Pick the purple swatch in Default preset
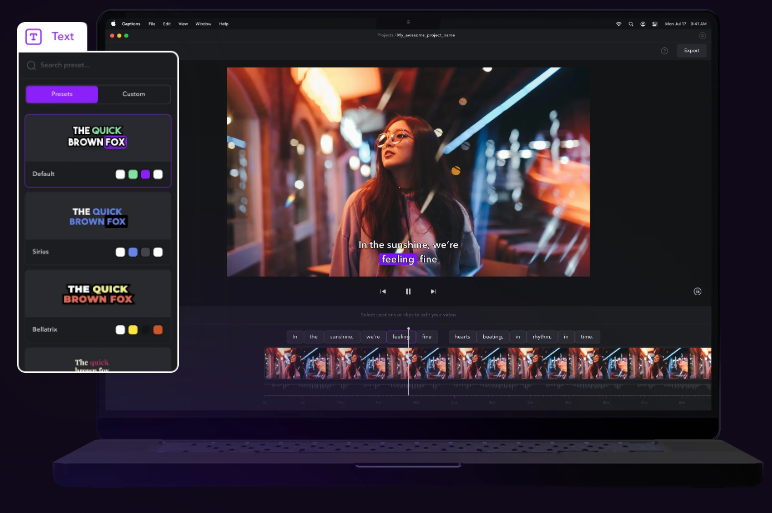772x513 pixels. [x=145, y=174]
